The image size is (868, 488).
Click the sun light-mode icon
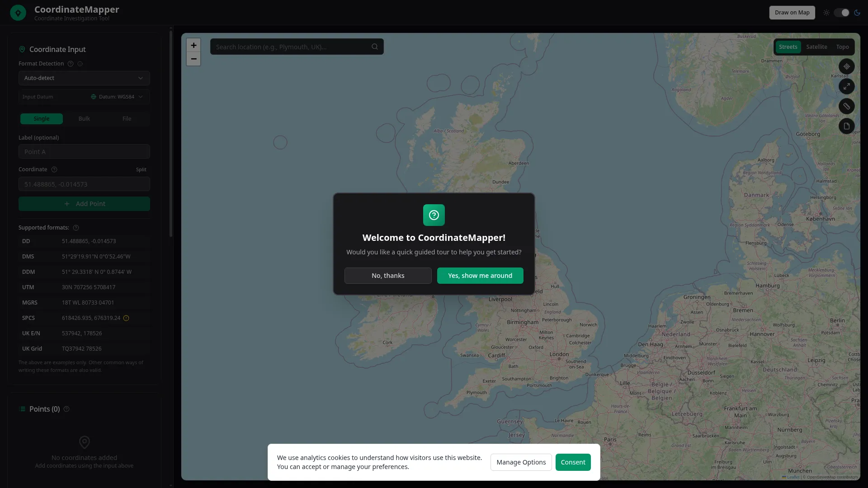pyautogui.click(x=826, y=13)
